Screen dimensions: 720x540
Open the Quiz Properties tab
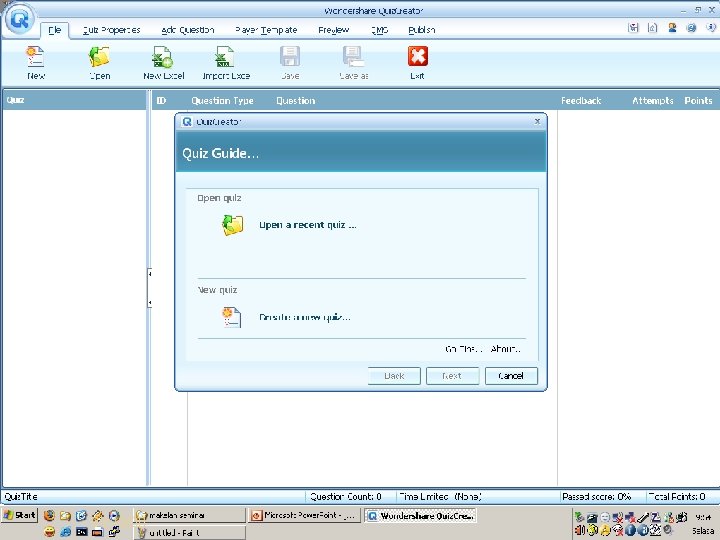(112, 30)
